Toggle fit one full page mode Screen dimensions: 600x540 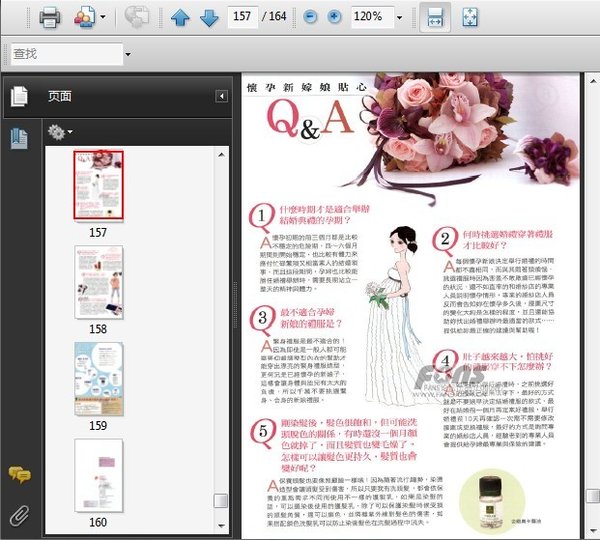(471, 17)
